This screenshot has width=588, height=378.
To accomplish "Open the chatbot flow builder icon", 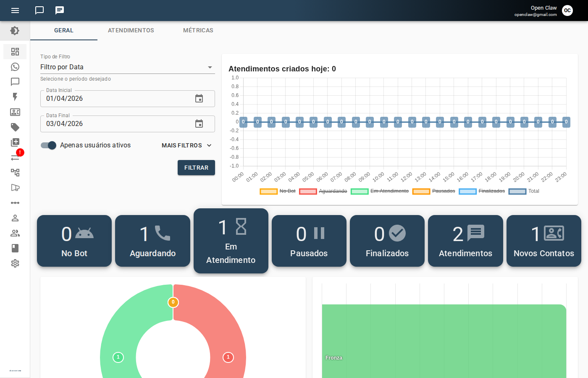I will point(15,173).
